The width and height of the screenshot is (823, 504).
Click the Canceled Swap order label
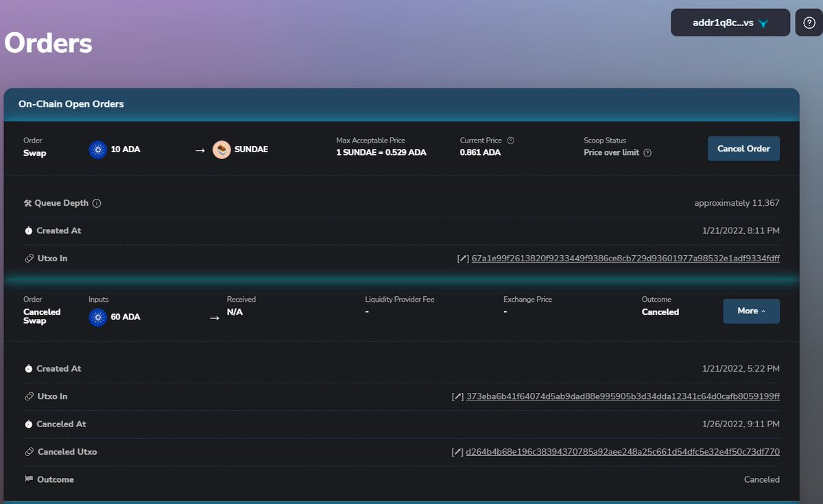coord(42,316)
